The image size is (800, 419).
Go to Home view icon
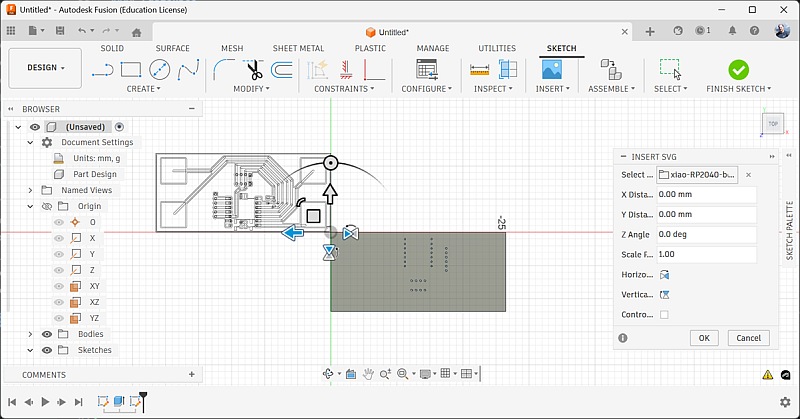(x=136, y=33)
